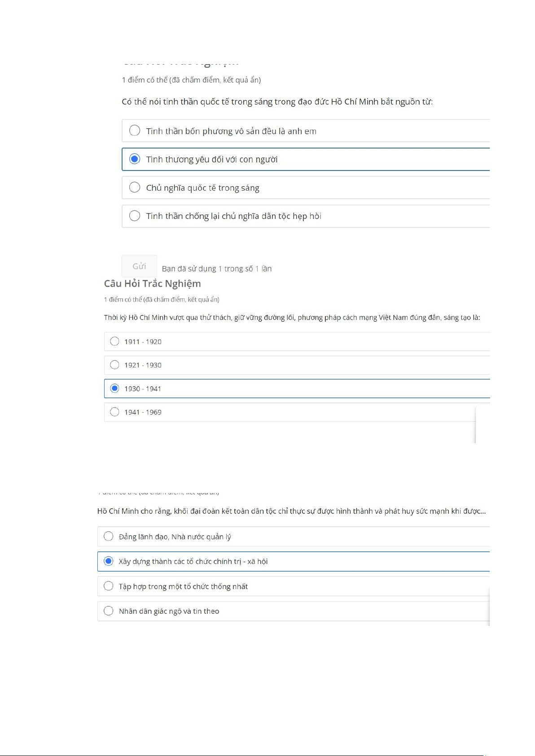Select radio "Tình thương yêu đối với con người"

(x=135, y=159)
